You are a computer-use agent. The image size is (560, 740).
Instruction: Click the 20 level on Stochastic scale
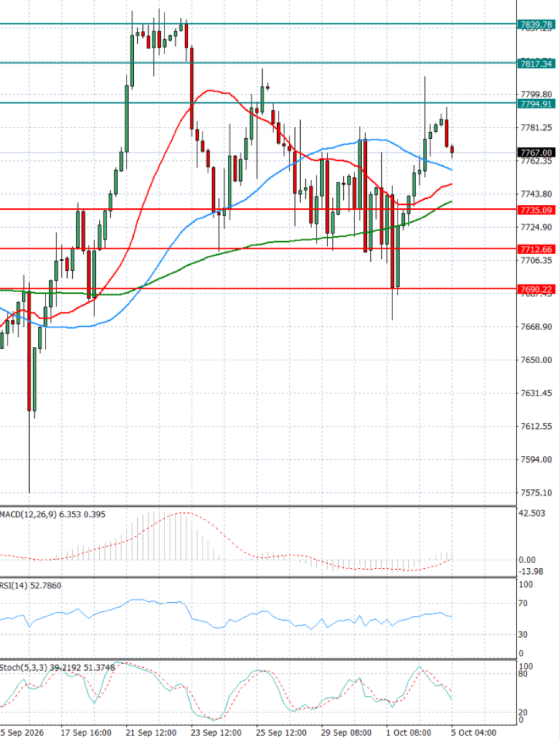click(x=523, y=712)
